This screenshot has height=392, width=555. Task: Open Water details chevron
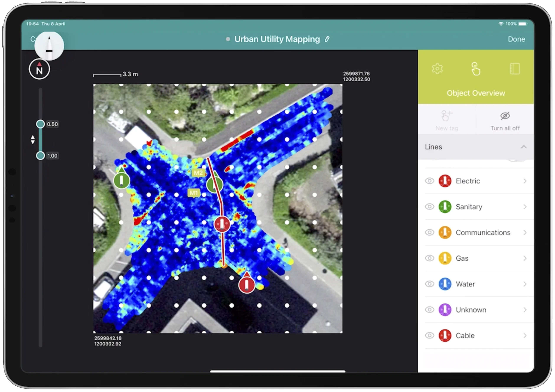(525, 284)
